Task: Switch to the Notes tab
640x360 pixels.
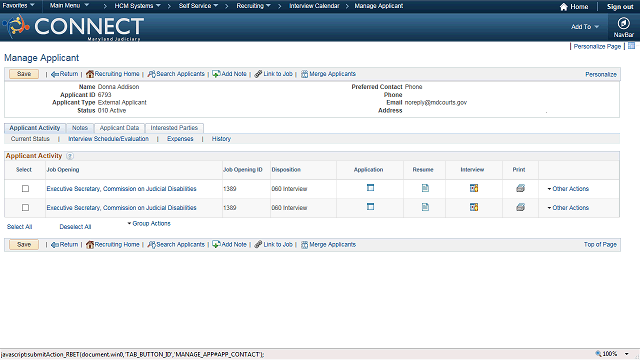Action: click(x=80, y=128)
